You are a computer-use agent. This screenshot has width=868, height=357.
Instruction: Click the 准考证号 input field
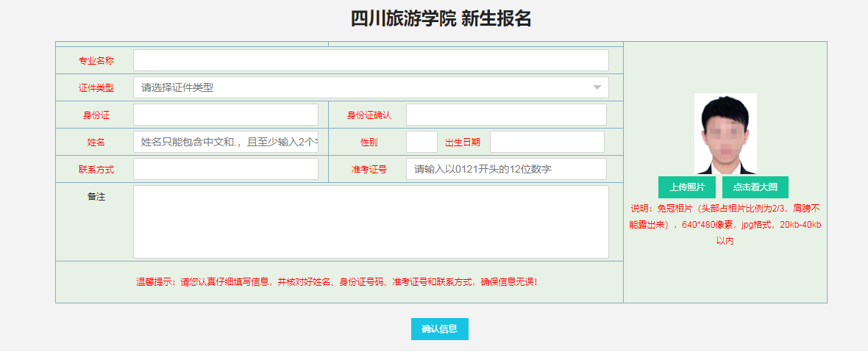[507, 169]
